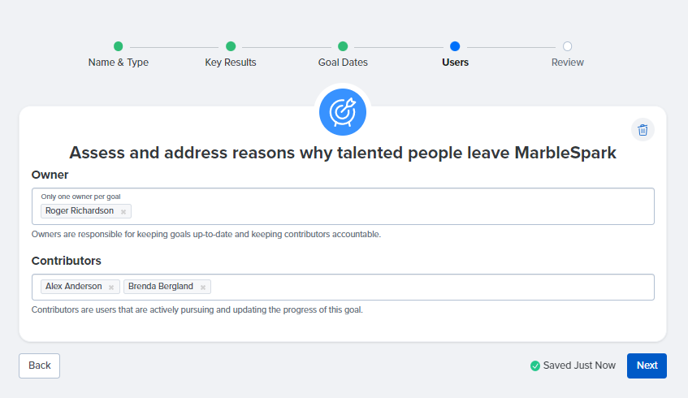
Task: Remove Roger Richardson as owner
Action: (123, 212)
